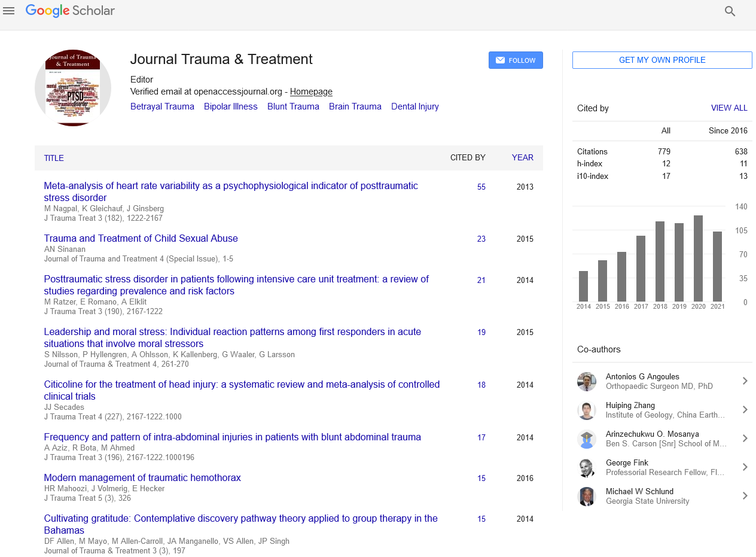Open Antonios G Angoules avatar photo
This screenshot has height=557, width=756.
click(x=587, y=381)
